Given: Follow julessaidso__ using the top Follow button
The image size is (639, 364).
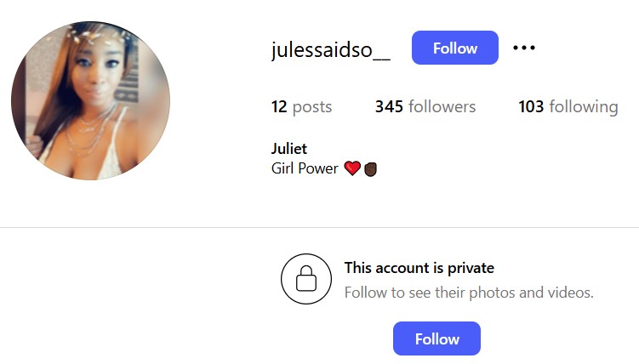Looking at the screenshot, I should tap(455, 48).
